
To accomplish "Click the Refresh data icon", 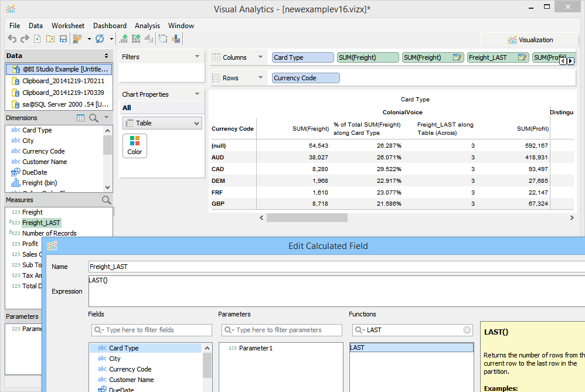I will point(100,39).
